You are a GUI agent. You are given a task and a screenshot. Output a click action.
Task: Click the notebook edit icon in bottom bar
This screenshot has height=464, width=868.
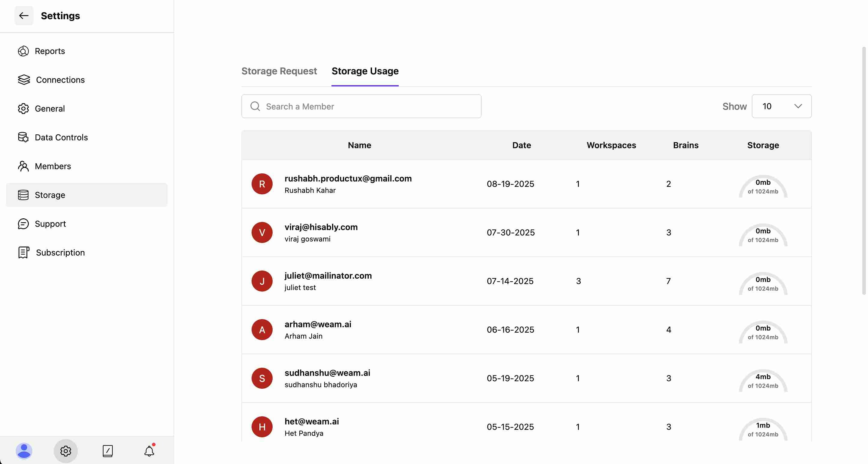[107, 451]
